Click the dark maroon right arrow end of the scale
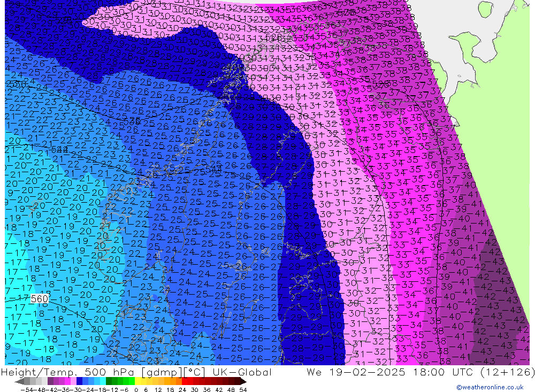 [243, 381]
